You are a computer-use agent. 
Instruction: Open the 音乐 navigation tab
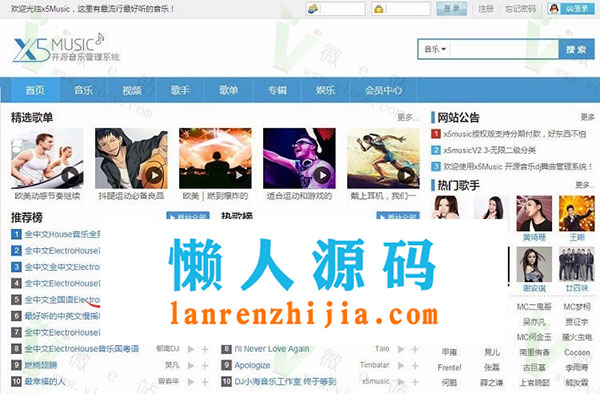pyautogui.click(x=83, y=90)
